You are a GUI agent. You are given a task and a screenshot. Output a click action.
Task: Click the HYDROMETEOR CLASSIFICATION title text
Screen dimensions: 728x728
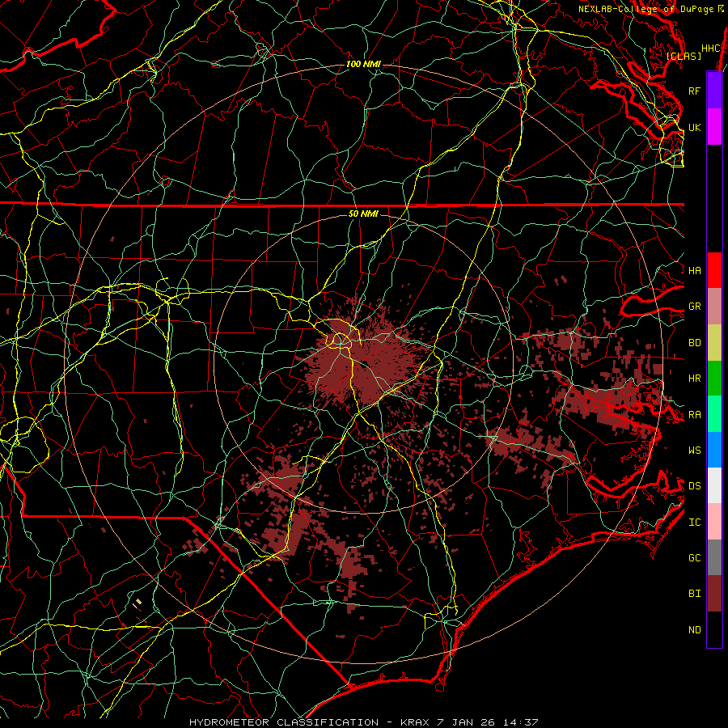[x=284, y=722]
